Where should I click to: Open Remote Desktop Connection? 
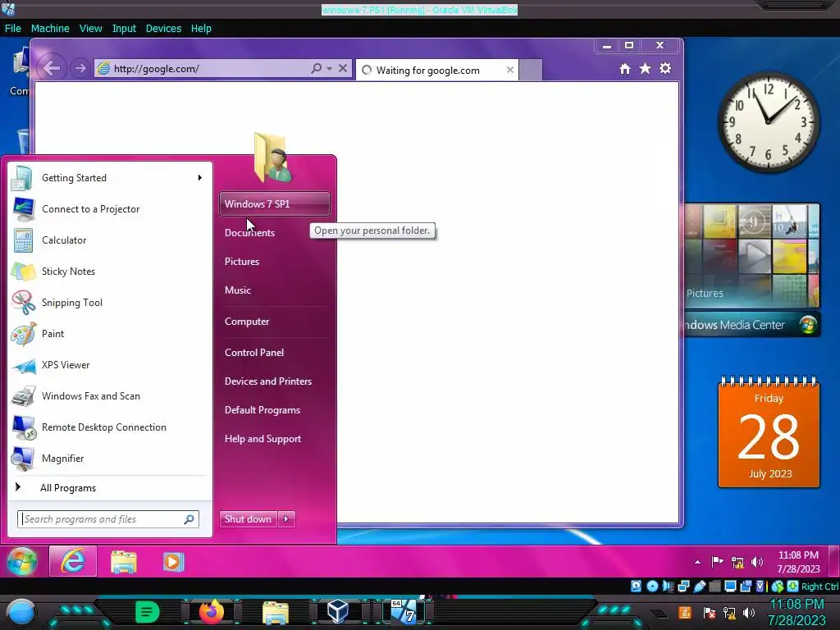pos(110,427)
